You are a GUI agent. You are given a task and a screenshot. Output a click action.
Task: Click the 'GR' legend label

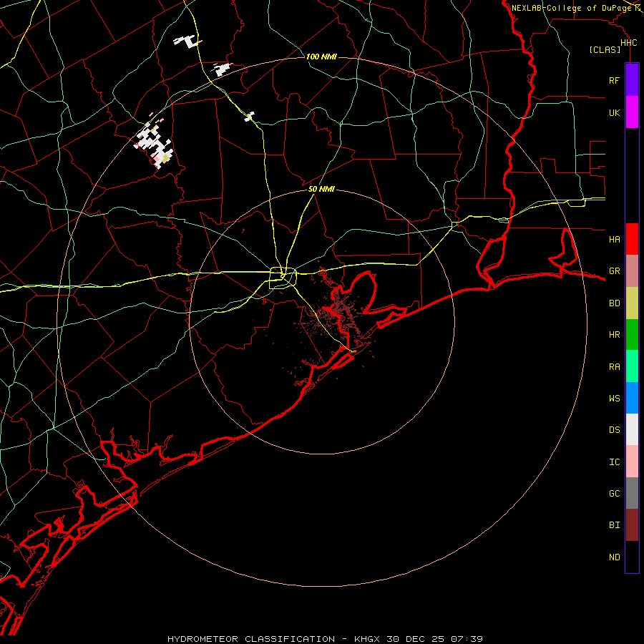click(614, 271)
